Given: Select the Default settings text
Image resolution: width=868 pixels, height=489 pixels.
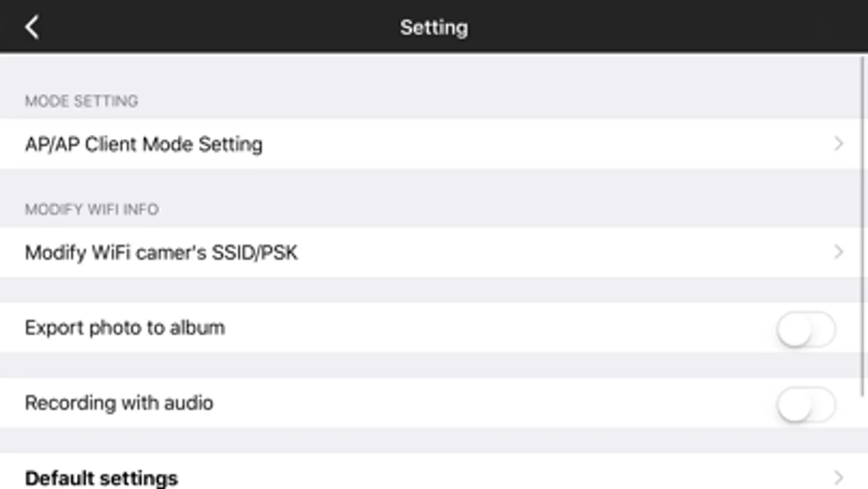Looking at the screenshot, I should pos(102,478).
